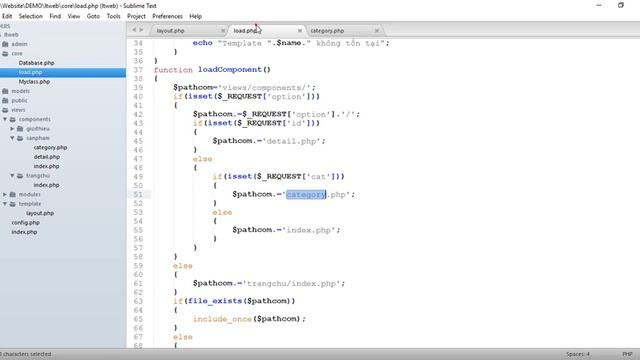Click the public folder icon
Screen dimensions: 640x360
pos(5,100)
